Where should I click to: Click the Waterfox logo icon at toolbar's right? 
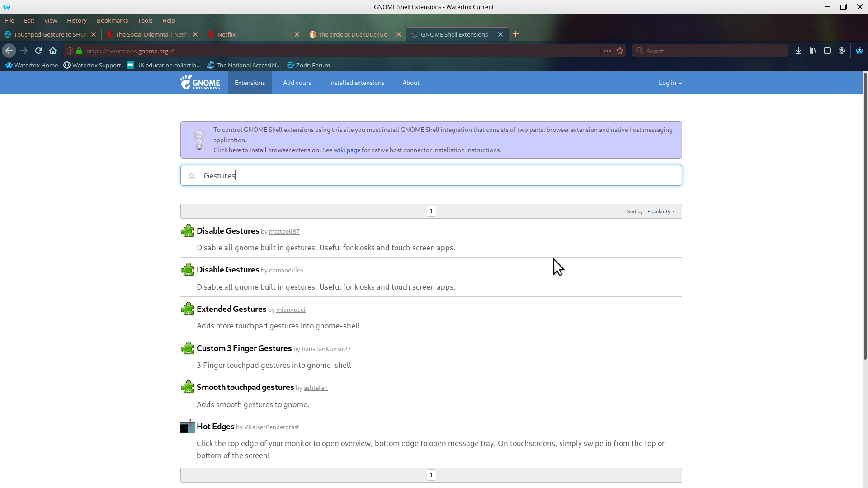[859, 51]
